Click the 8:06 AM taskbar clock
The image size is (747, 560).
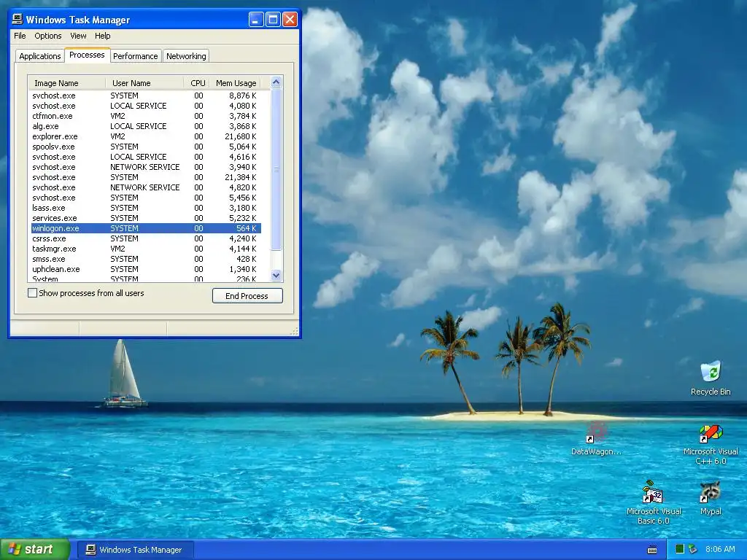click(x=720, y=549)
